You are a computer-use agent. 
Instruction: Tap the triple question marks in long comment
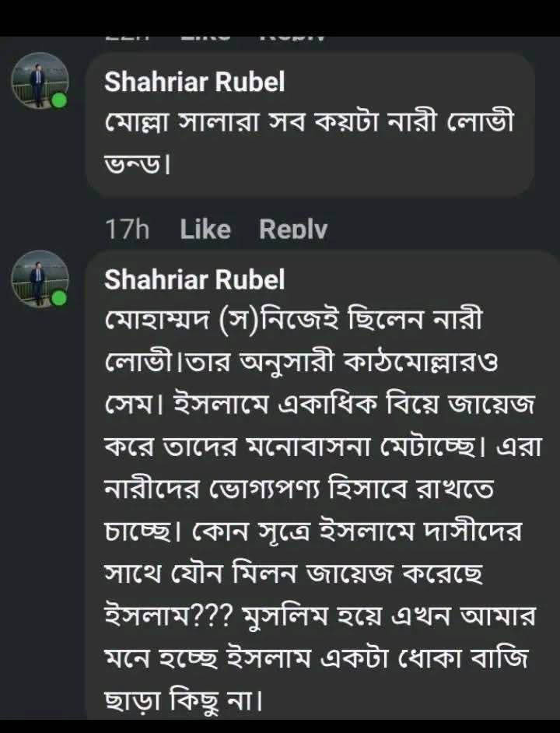tap(215, 616)
